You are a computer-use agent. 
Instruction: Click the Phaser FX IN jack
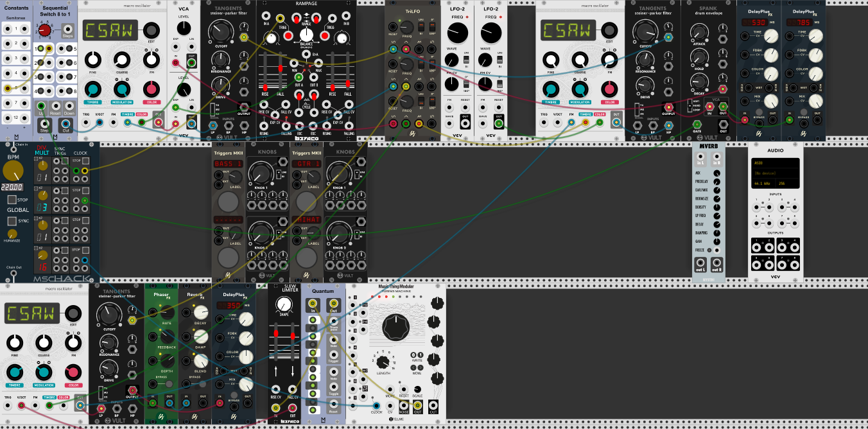pos(153,403)
